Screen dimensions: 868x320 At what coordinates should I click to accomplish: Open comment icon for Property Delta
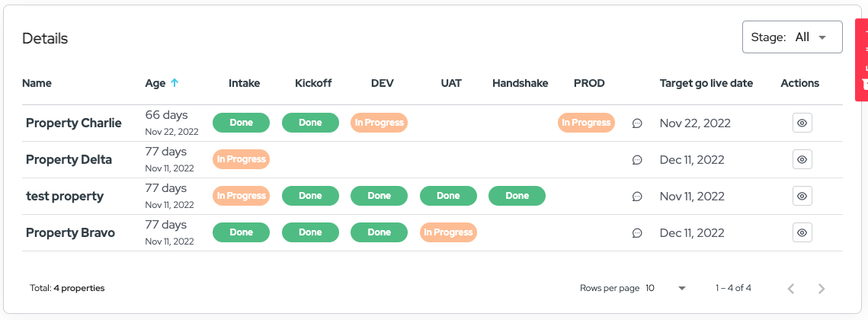[x=637, y=160]
